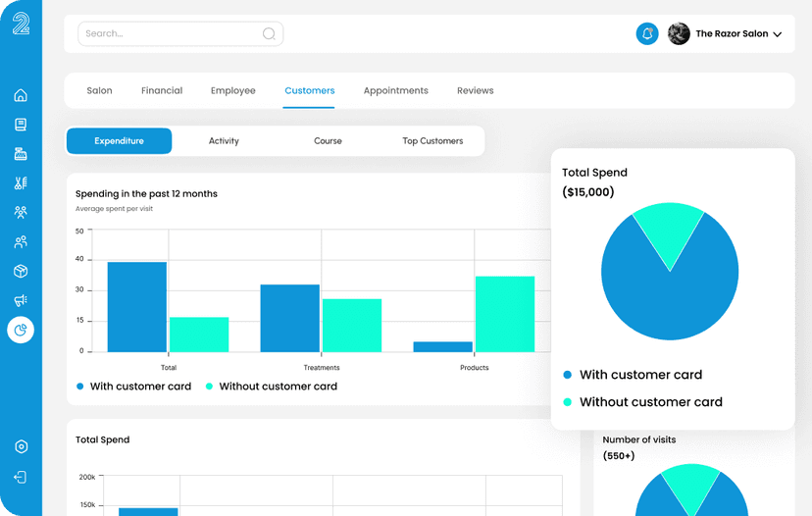The width and height of the screenshot is (812, 516).
Task: Switch to the Salon tab
Action: 99,90
